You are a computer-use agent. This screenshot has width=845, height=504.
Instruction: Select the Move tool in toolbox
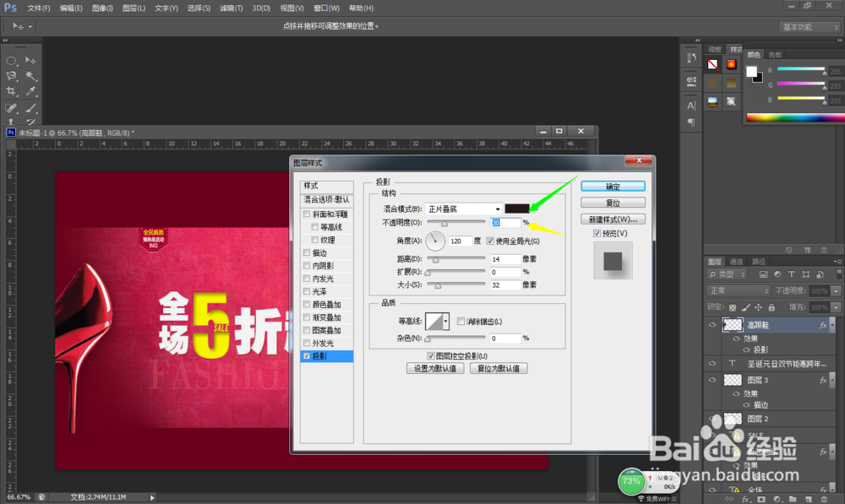30,61
